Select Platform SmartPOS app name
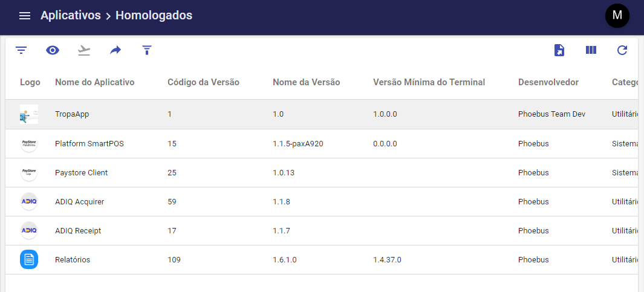644x292 pixels. point(89,144)
